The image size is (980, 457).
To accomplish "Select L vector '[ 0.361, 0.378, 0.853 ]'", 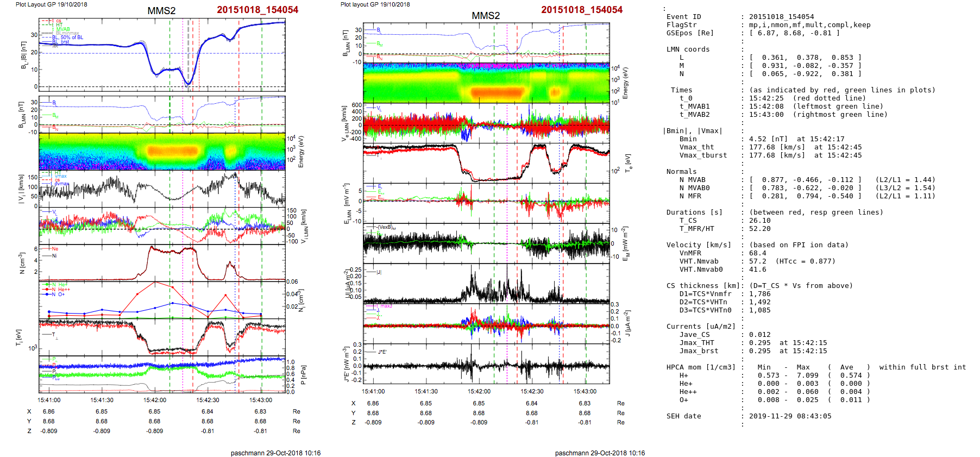I will [x=805, y=58].
